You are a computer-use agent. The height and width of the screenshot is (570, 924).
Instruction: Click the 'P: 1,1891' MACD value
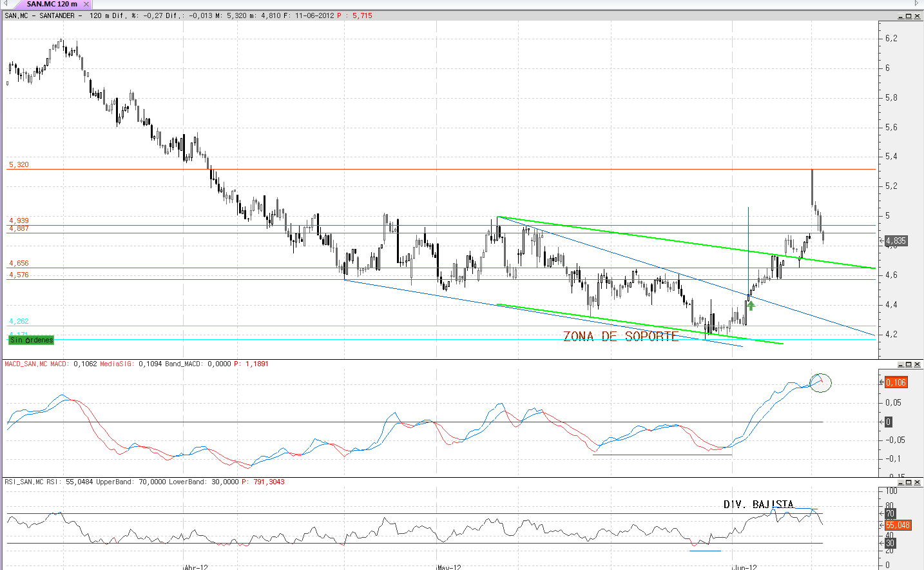pos(251,364)
